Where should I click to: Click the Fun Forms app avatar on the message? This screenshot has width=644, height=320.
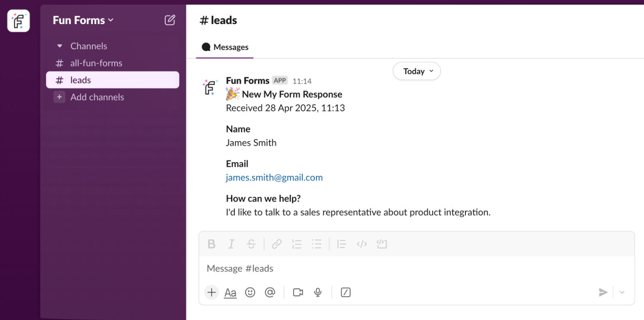(210, 87)
